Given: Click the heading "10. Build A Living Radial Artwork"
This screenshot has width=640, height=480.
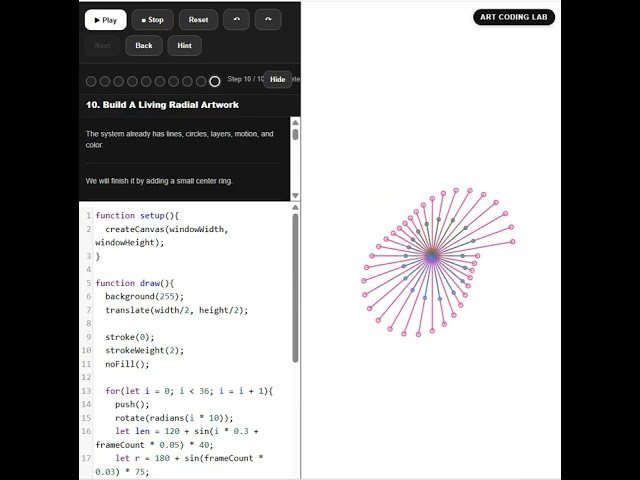Looking at the screenshot, I should (x=162, y=105).
